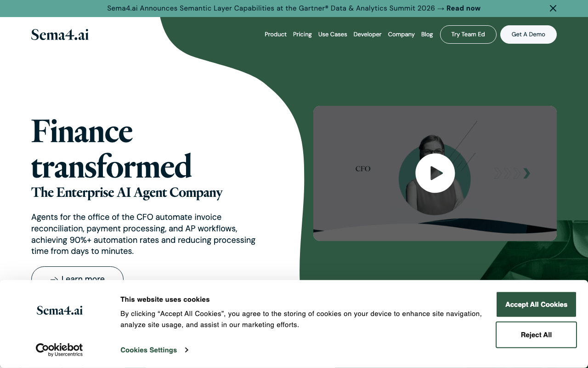The width and height of the screenshot is (588, 368).
Task: Click the chevron next to Cookies Settings
Action: point(187,350)
